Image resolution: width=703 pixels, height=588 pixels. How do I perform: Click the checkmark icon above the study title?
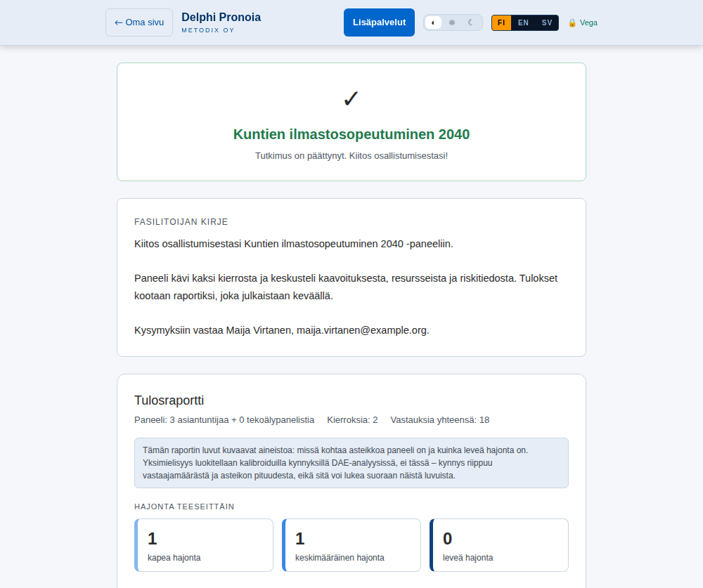click(x=351, y=98)
